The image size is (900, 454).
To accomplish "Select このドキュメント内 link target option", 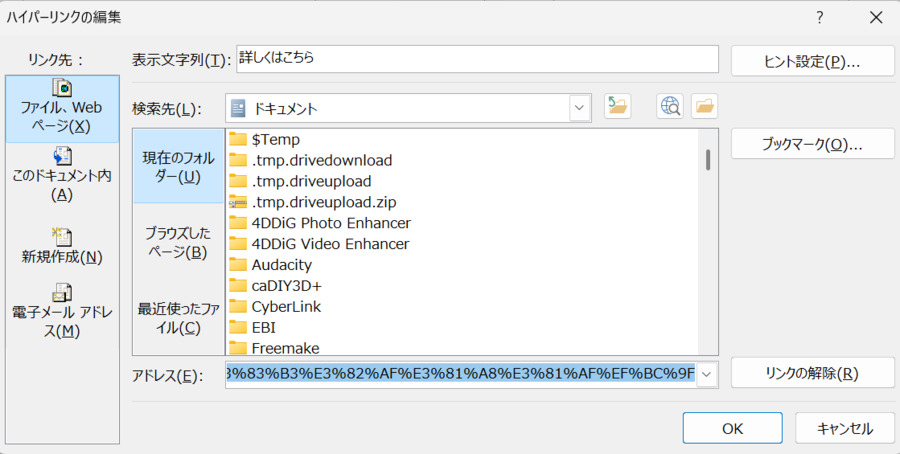I will [62, 174].
